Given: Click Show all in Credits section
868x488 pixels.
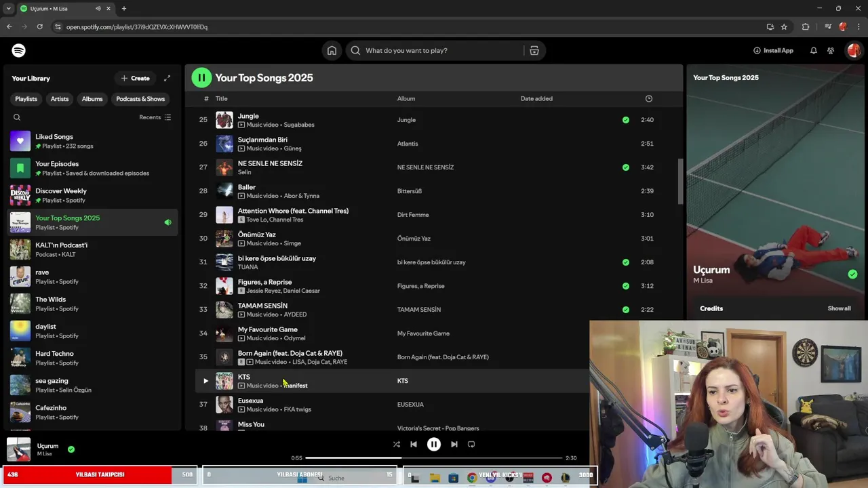Looking at the screenshot, I should click(839, 308).
